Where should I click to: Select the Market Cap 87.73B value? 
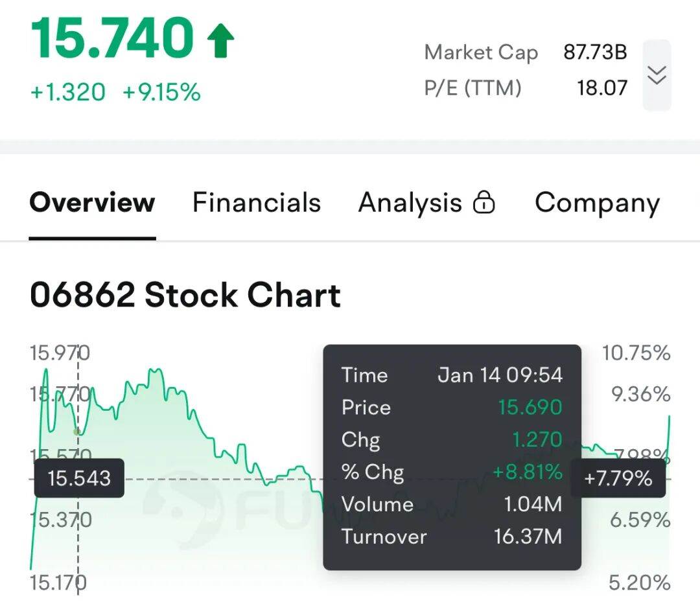click(595, 52)
